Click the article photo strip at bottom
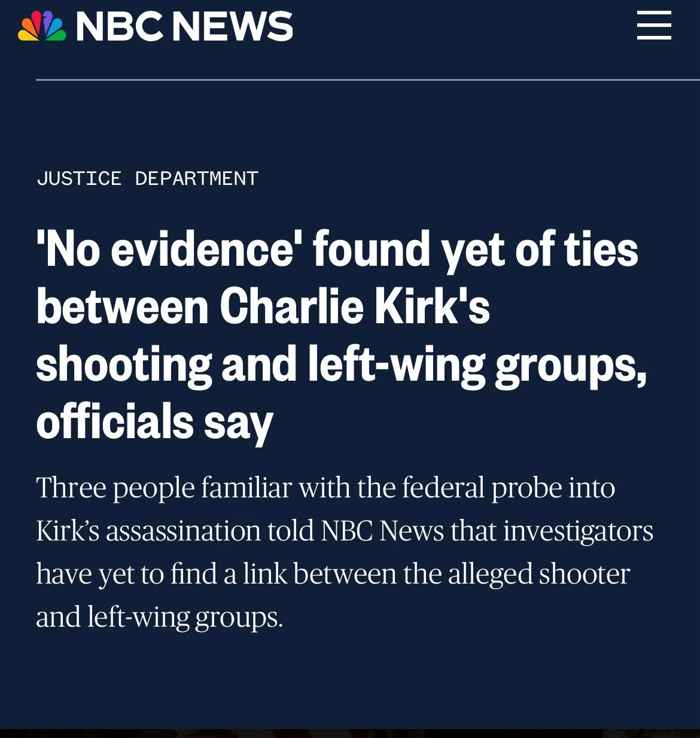 350,733
